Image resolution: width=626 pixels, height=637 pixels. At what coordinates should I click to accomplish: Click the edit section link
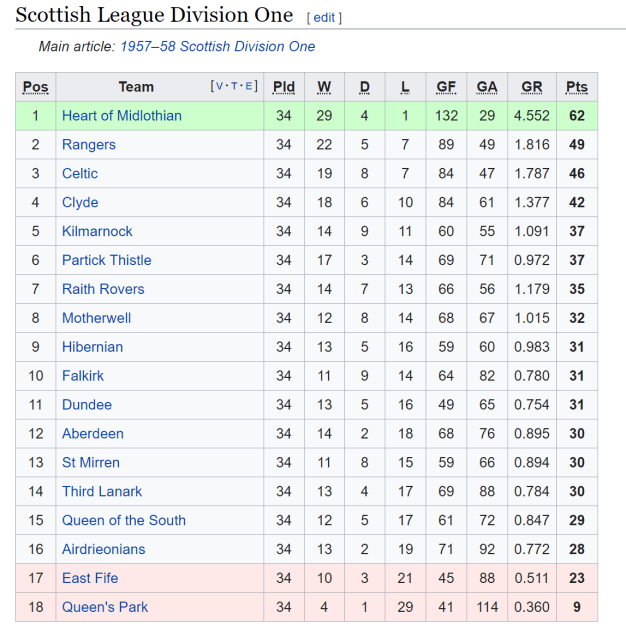click(x=325, y=18)
